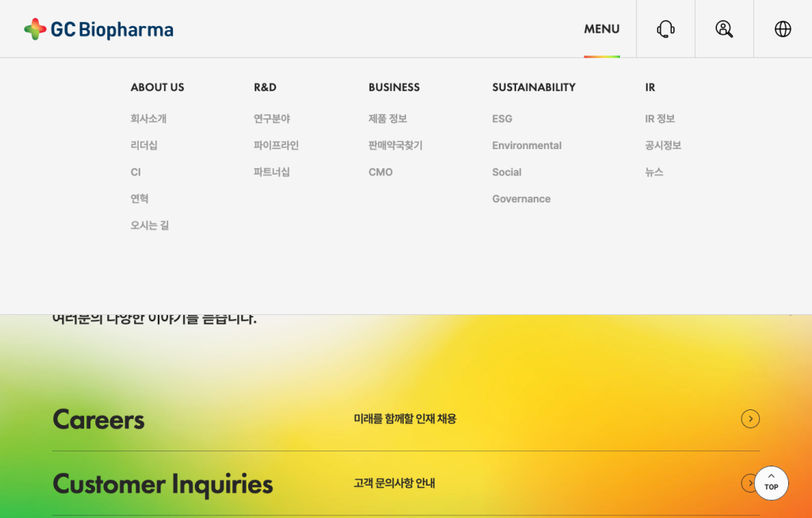Open the language globe icon
Screen dimensions: 812x518
click(x=783, y=29)
